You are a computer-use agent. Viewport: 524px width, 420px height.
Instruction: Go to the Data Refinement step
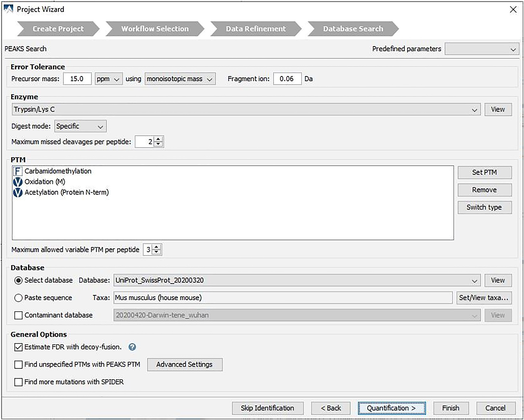pos(256,29)
